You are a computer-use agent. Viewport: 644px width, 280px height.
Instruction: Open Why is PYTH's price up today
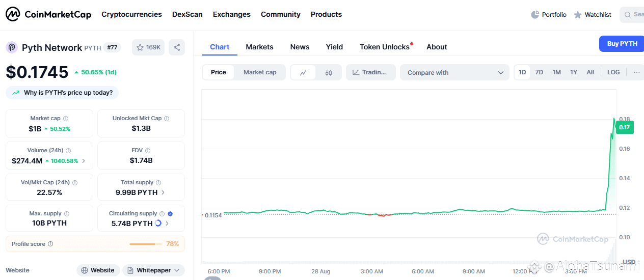pyautogui.click(x=62, y=93)
